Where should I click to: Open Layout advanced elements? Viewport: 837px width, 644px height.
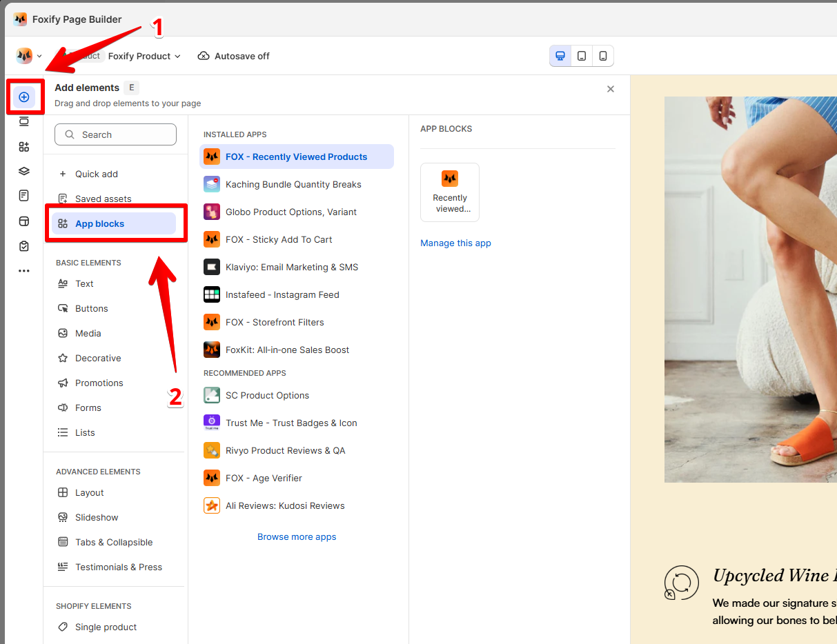click(114, 492)
